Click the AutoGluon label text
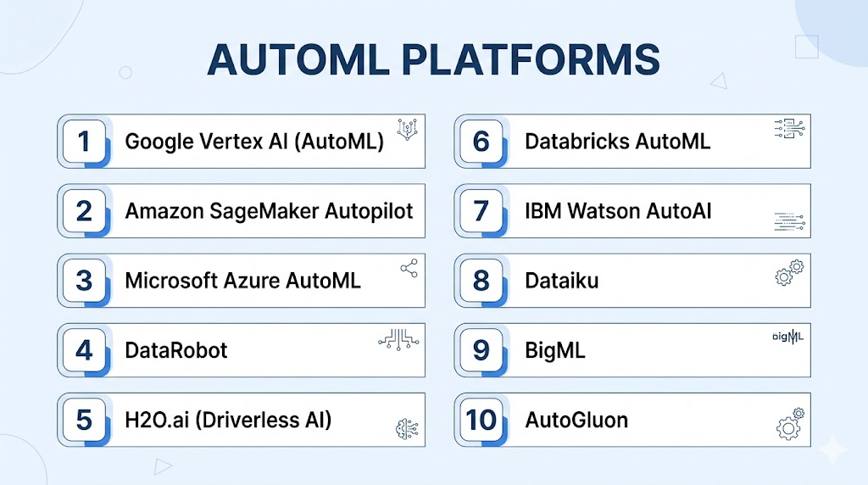The image size is (868, 485). 576,420
